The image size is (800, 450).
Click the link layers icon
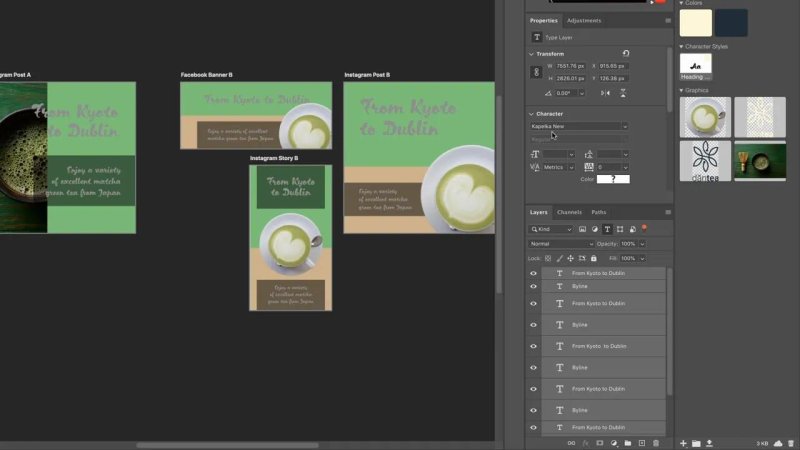(x=571, y=443)
